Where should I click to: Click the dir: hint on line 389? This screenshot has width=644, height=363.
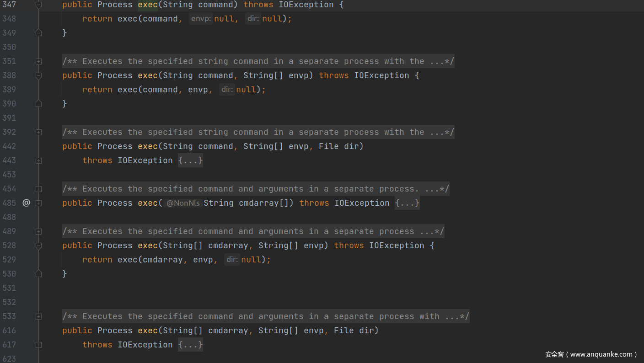(227, 90)
